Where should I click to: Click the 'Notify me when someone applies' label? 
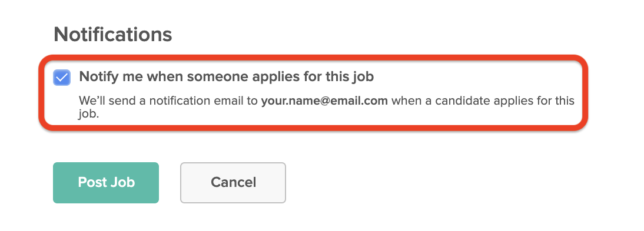[x=226, y=77]
